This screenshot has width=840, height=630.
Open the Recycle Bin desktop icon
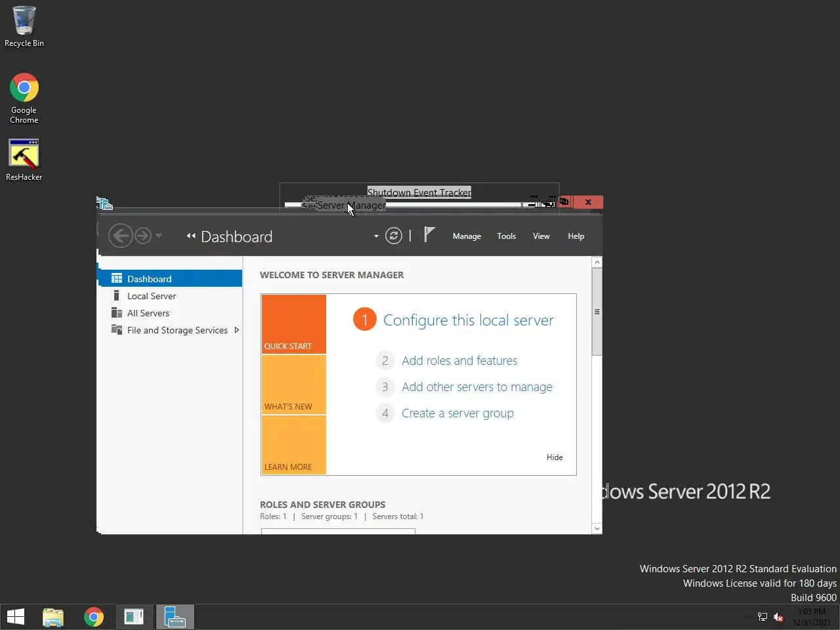point(24,26)
